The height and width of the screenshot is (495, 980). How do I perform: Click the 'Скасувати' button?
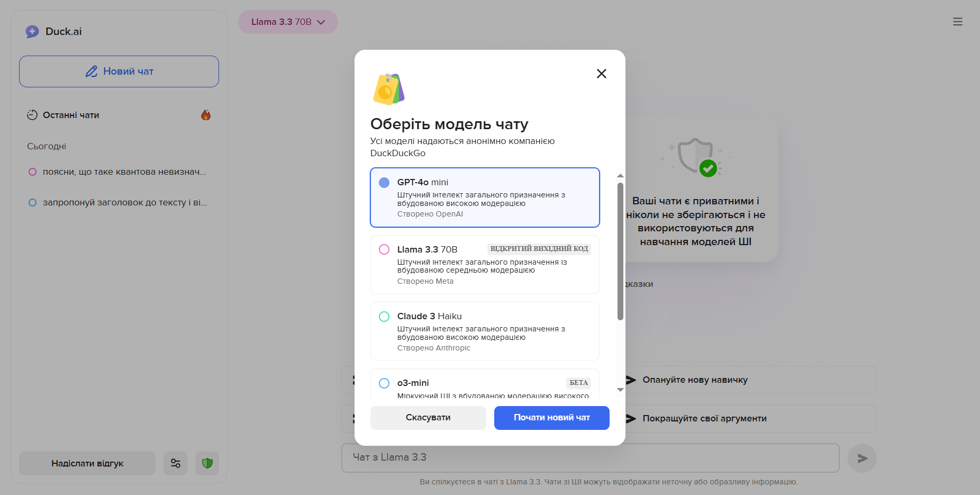[428, 418]
